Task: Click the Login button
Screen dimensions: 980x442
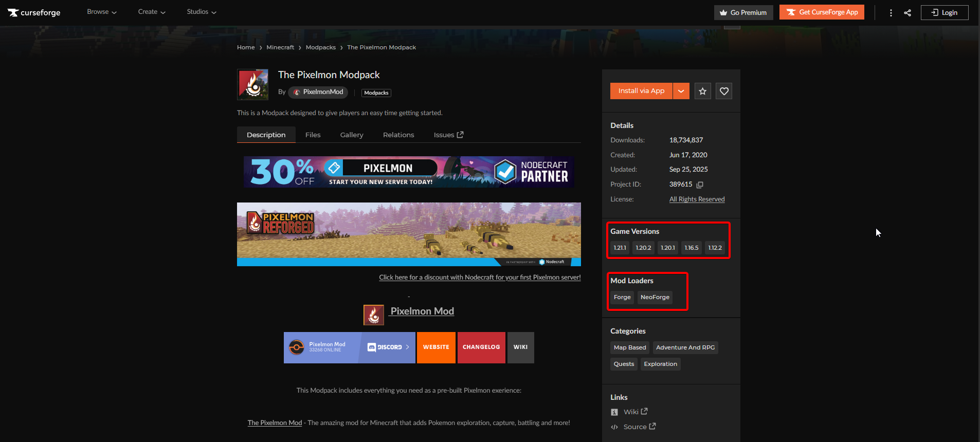Action: (945, 12)
